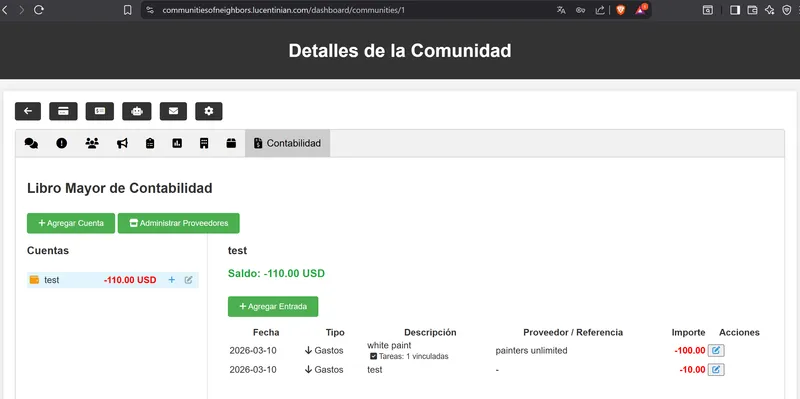The height and width of the screenshot is (399, 800).
Task: Switch to the building tab
Action: pyautogui.click(x=204, y=143)
